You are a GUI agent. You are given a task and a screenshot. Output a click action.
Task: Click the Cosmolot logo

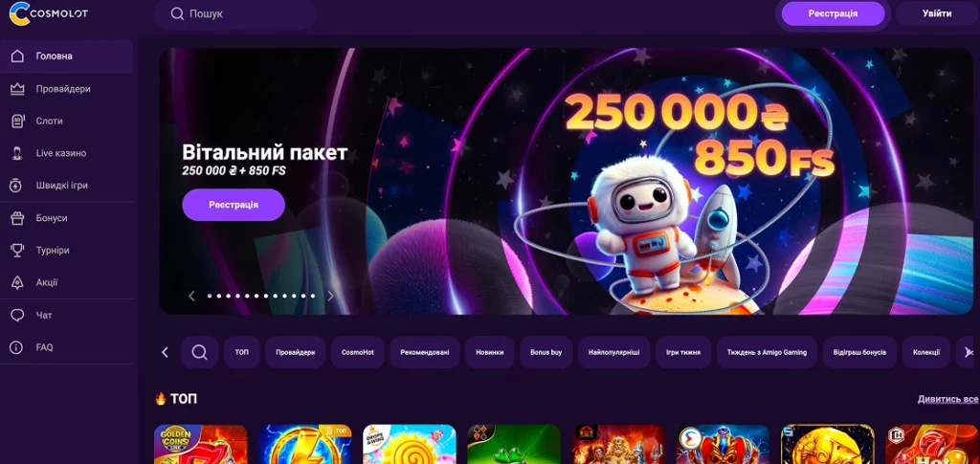point(48,13)
